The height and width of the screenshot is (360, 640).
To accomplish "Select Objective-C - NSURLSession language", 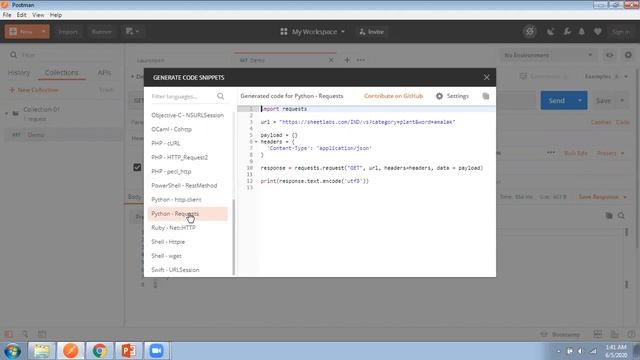I will [x=187, y=115].
